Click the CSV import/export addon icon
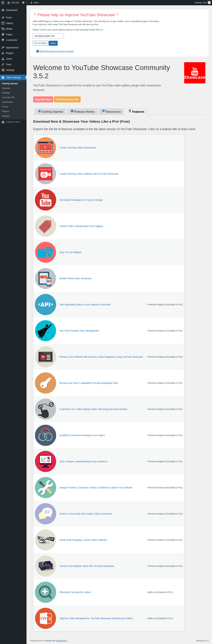The height and width of the screenshot is (644, 212). 46,618
